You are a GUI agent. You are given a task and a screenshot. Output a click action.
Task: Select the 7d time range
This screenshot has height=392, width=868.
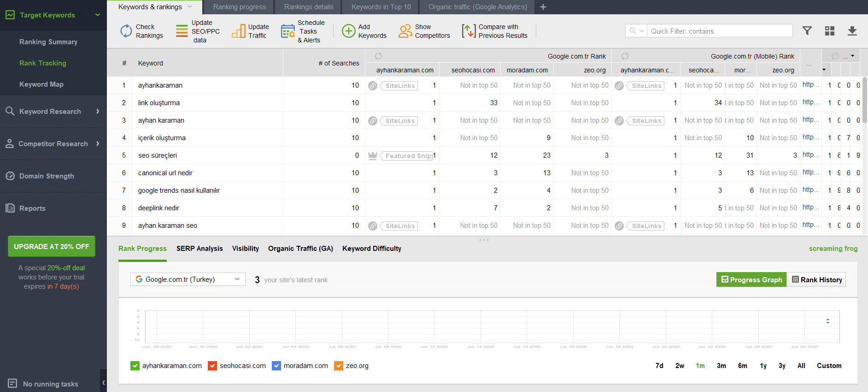pyautogui.click(x=659, y=366)
